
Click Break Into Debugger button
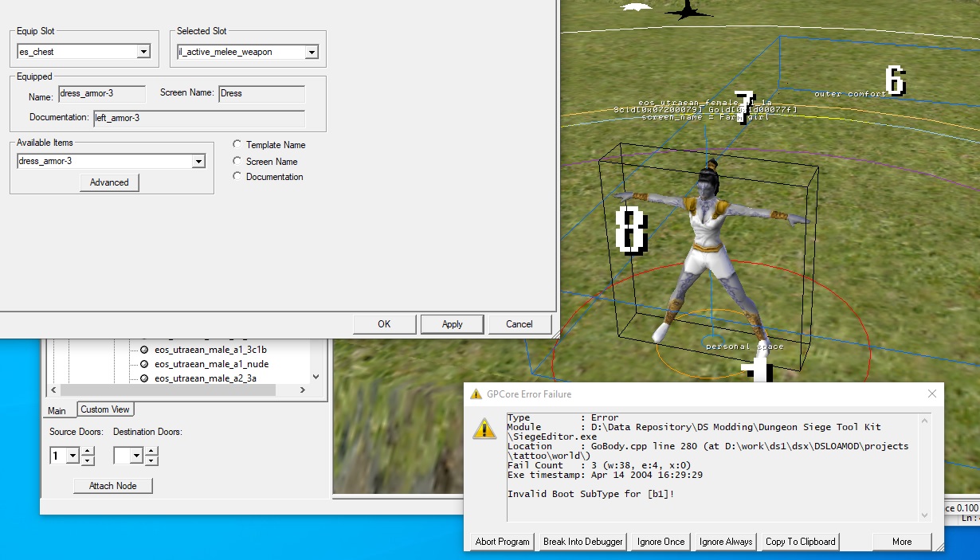(583, 542)
